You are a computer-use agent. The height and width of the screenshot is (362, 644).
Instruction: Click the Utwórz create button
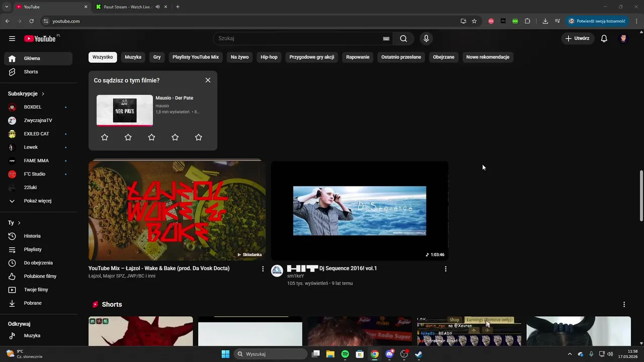click(578, 39)
